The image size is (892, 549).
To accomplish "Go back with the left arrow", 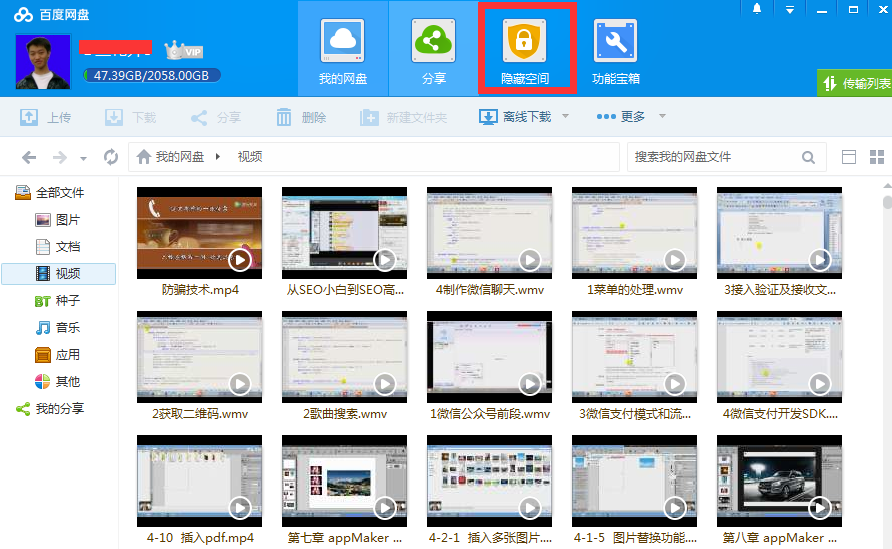I will click(x=29, y=157).
